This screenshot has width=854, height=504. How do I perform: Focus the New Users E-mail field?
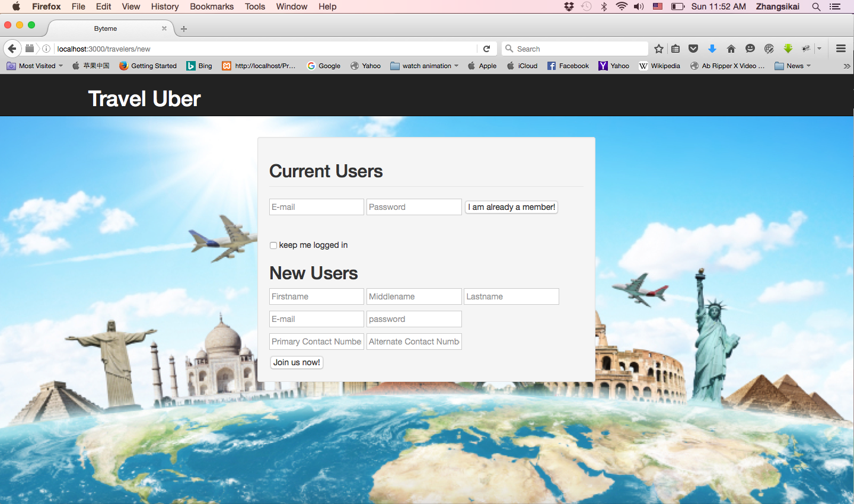[x=317, y=319]
